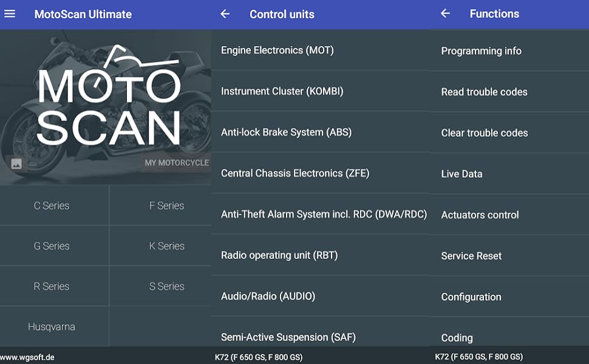Choose the G Series motorcycle range
The width and height of the screenshot is (589, 364).
point(52,246)
